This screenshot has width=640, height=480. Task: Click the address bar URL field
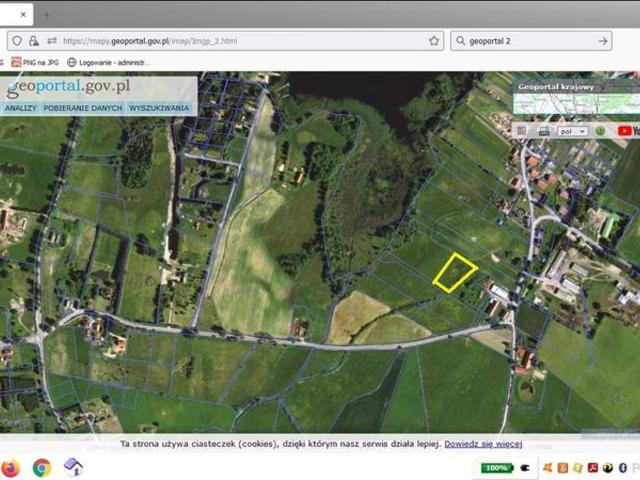(x=230, y=41)
